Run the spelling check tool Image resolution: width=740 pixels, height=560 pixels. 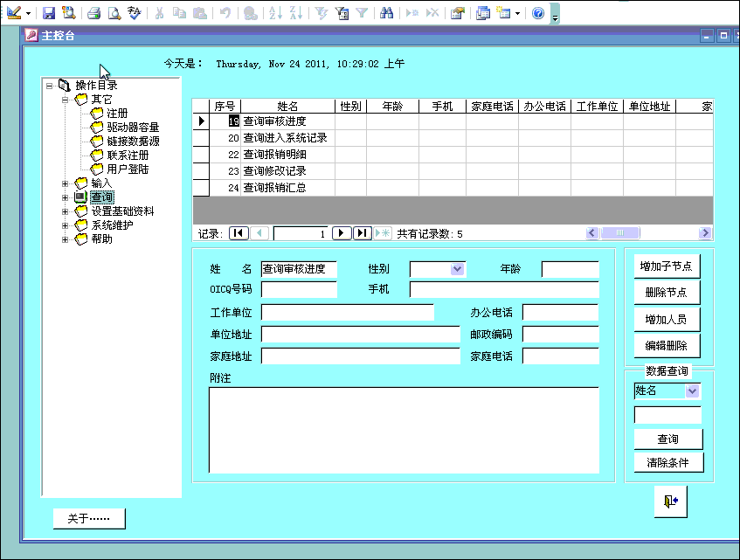point(135,13)
